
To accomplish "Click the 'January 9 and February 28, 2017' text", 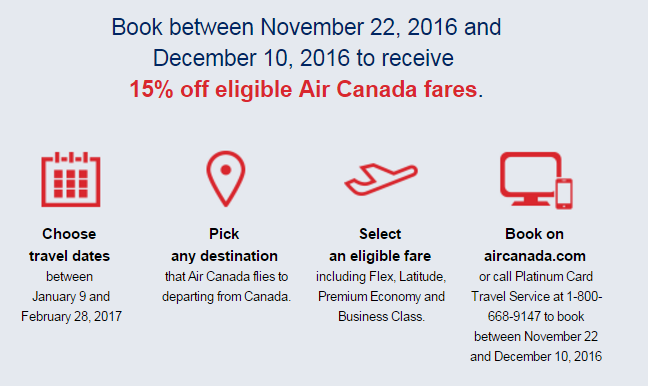I will pyautogui.click(x=71, y=307).
